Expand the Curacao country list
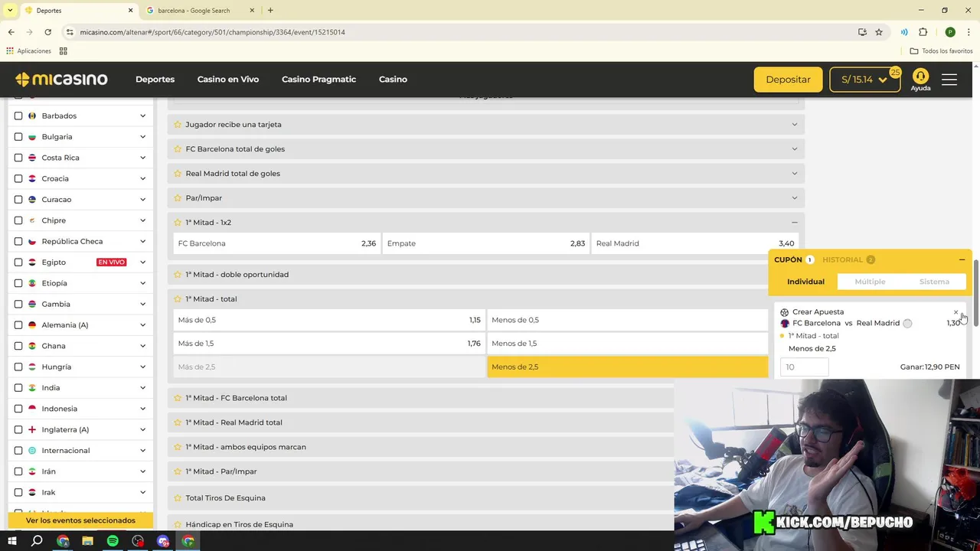This screenshot has height=551, width=980. coord(142,199)
